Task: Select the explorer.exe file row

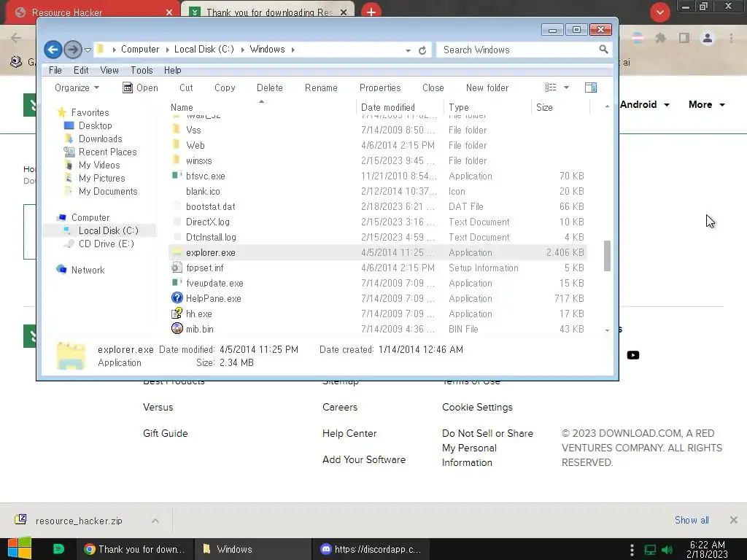Action: point(377,252)
